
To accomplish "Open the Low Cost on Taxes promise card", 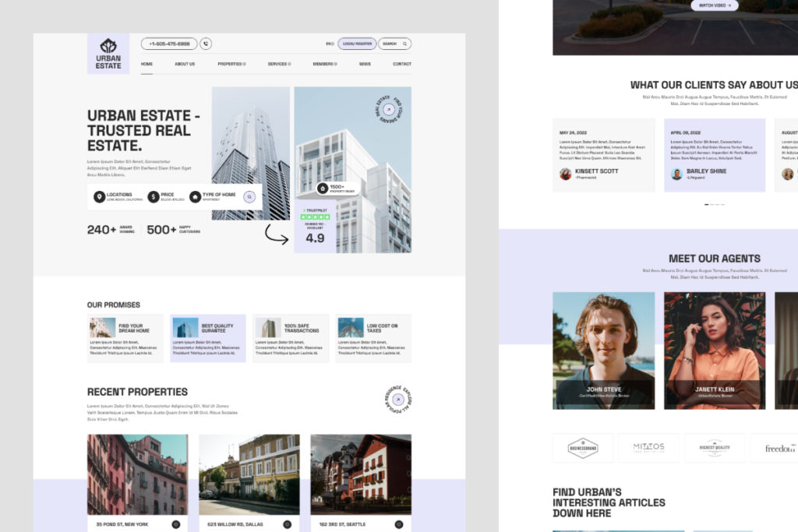I will (x=373, y=338).
